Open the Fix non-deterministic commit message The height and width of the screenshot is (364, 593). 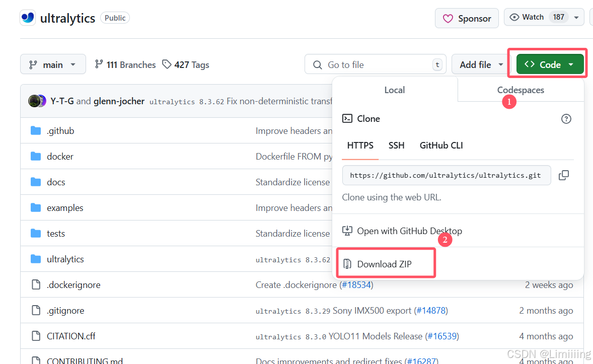tap(279, 101)
